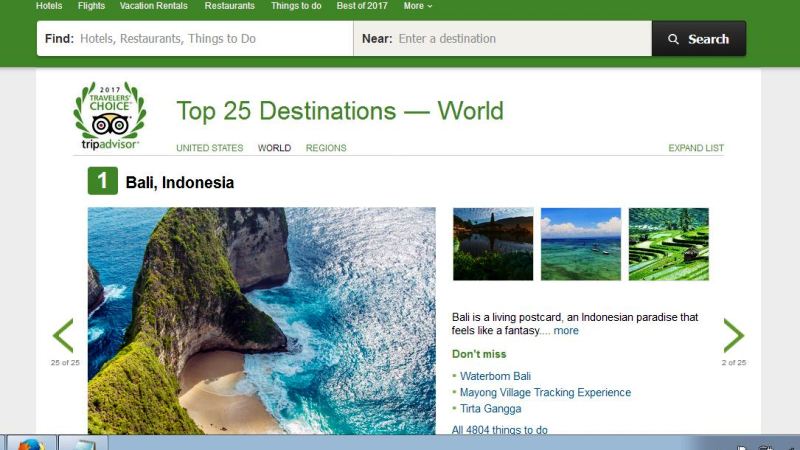This screenshot has height=450, width=800.
Task: Click the TripAdvisor Travelers' Choice logo
Action: [110, 116]
